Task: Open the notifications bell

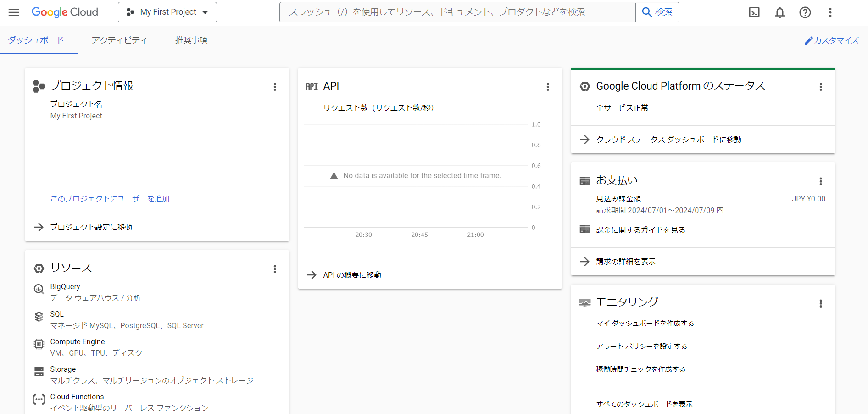Action: tap(779, 12)
